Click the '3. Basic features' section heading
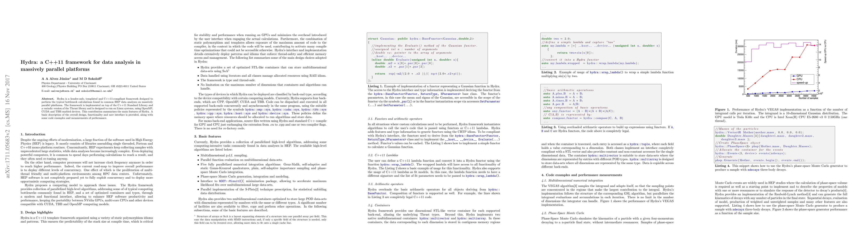 [208, 136]
